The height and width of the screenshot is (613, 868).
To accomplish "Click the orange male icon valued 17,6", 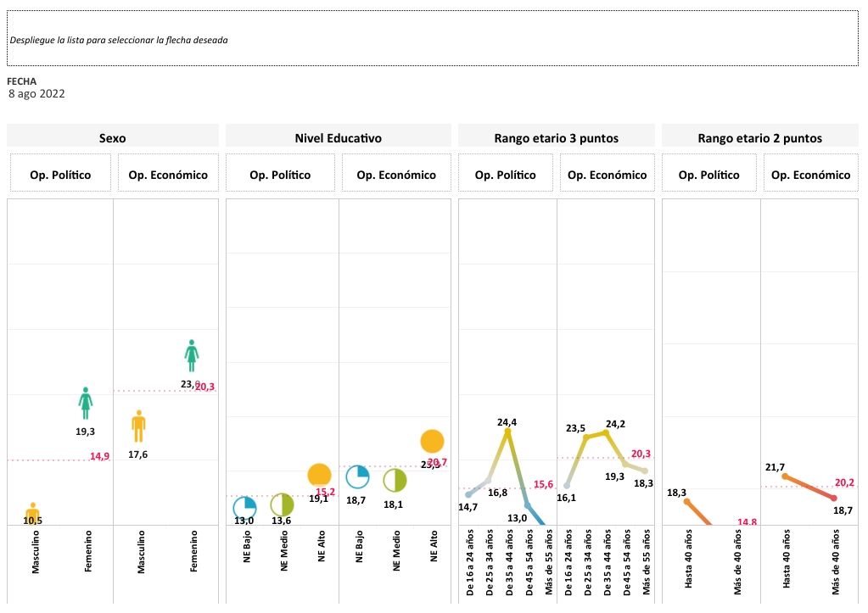I will 139,426.
